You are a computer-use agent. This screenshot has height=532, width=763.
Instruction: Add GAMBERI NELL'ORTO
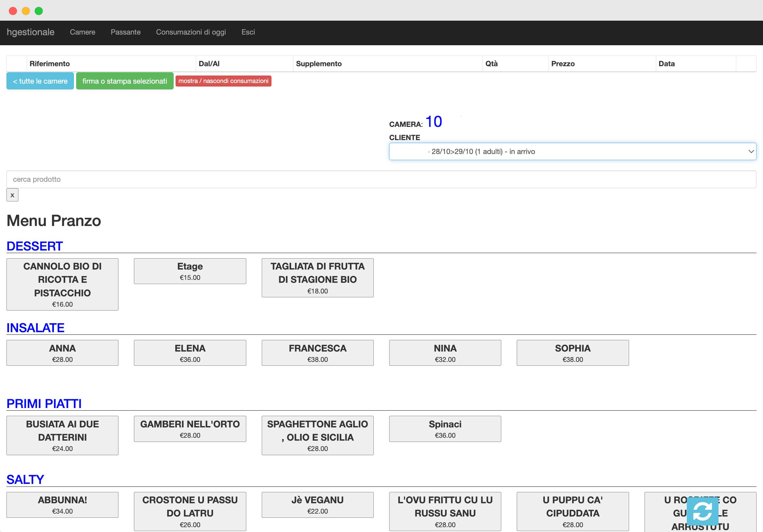coord(190,429)
